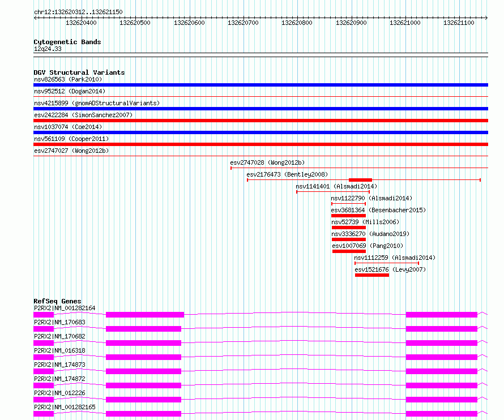Click the rightmost exon of NM_012226
Viewport: 504px width, 420px height.
point(442,400)
